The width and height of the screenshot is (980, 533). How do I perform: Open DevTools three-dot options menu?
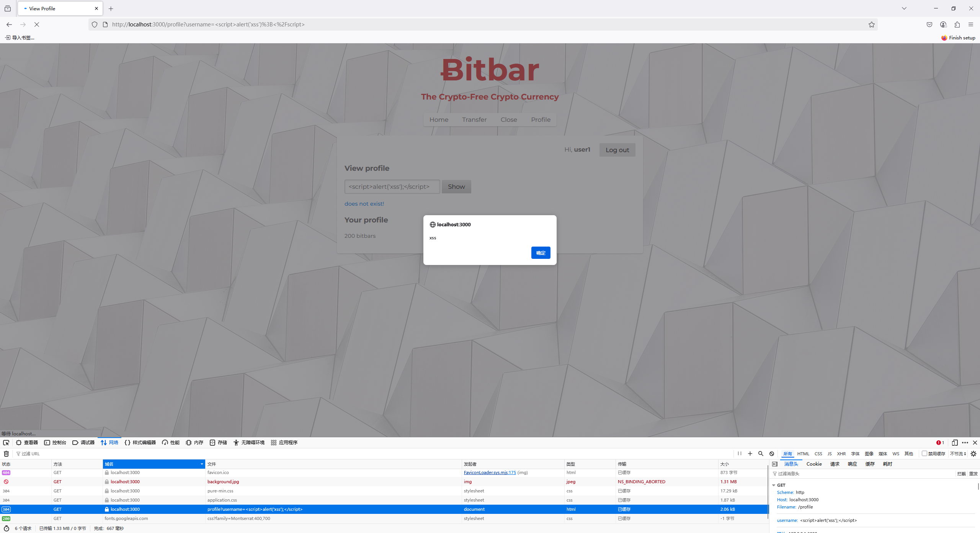(x=965, y=443)
